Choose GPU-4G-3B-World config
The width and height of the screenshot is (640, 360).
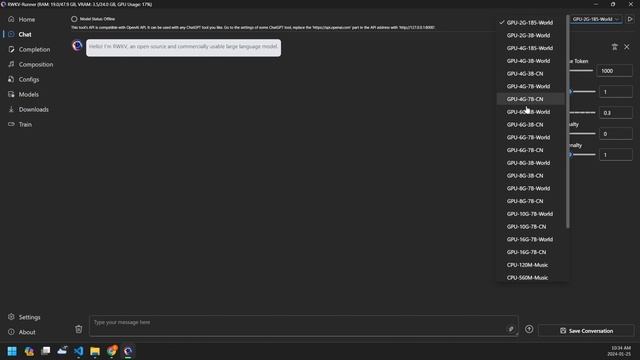(530, 61)
